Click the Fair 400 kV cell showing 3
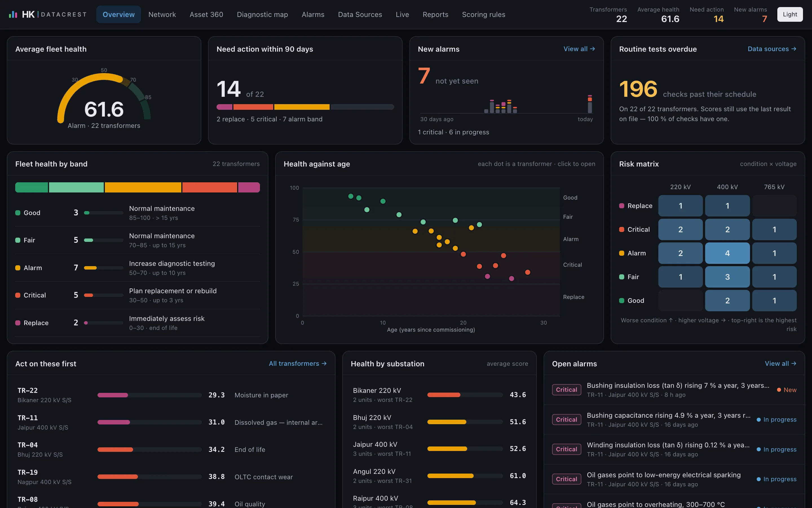This screenshot has width=812, height=508. [x=727, y=277]
